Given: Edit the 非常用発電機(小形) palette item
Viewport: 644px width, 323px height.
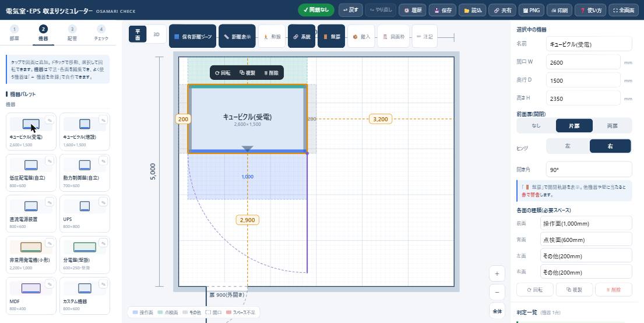Looking at the screenshot, I should [50, 244].
